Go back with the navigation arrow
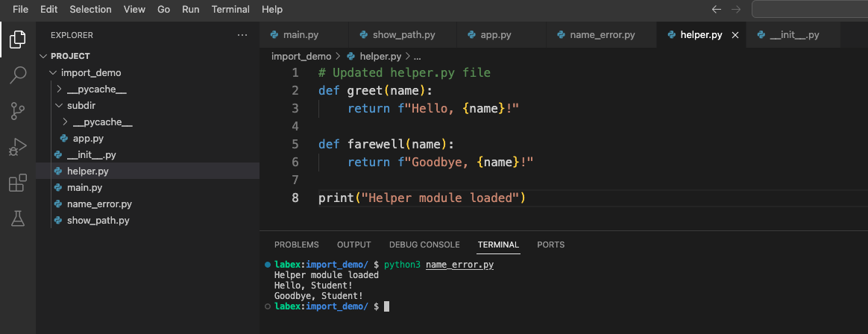 coord(717,10)
